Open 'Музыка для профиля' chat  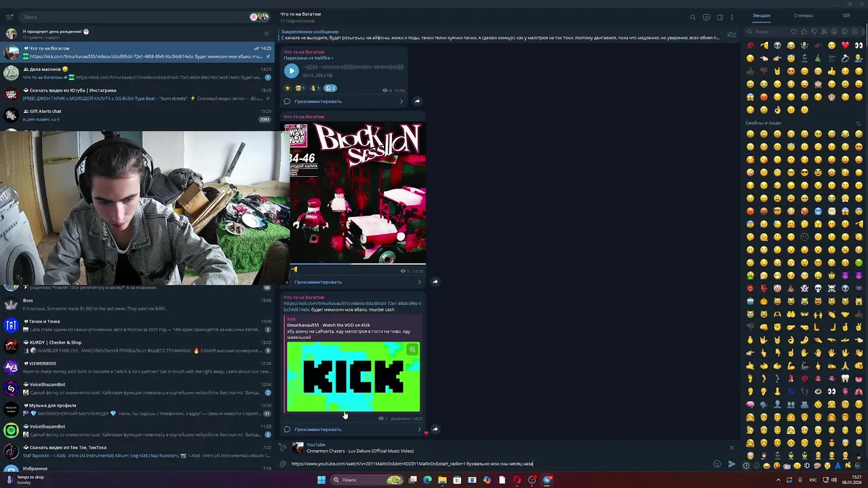138,409
